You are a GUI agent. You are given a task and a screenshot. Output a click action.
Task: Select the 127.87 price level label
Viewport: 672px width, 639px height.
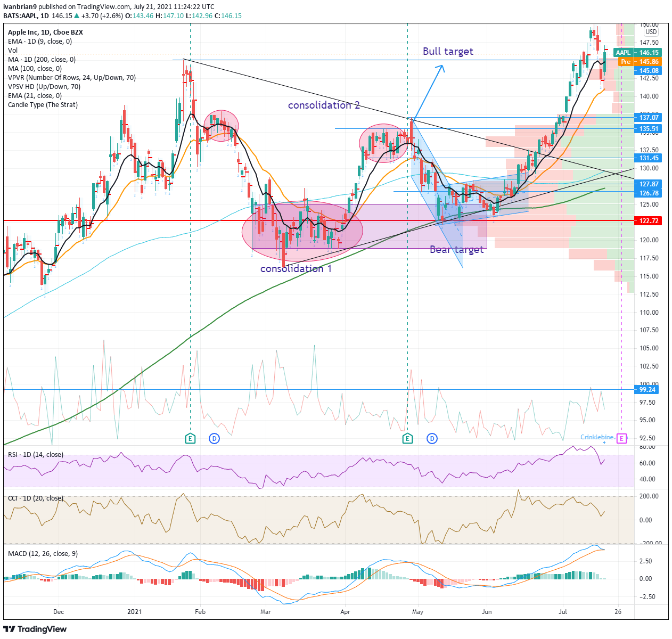649,184
